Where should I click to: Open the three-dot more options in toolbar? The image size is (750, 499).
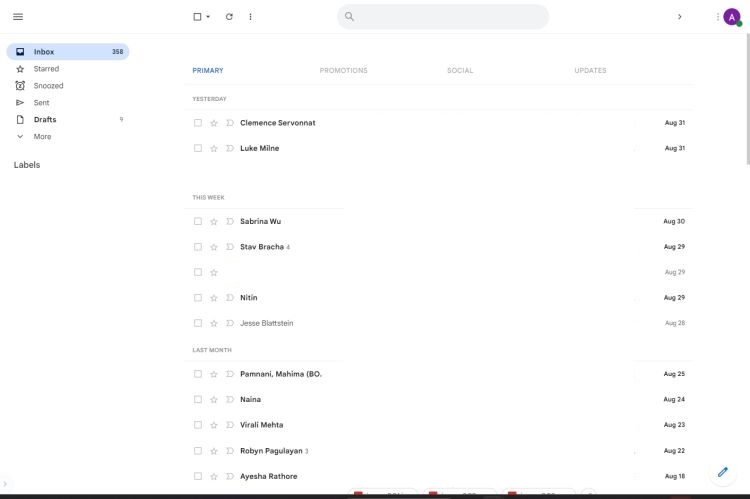point(250,16)
